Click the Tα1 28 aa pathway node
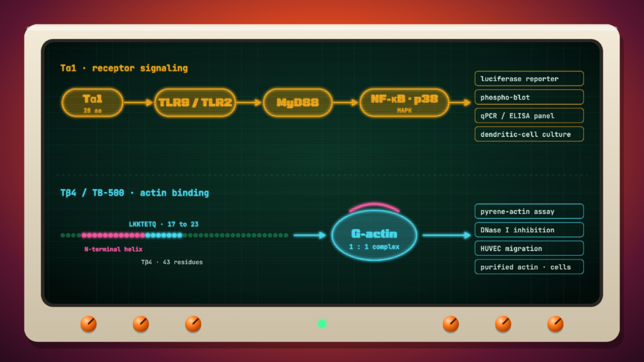This screenshot has width=644, height=362. point(92,102)
